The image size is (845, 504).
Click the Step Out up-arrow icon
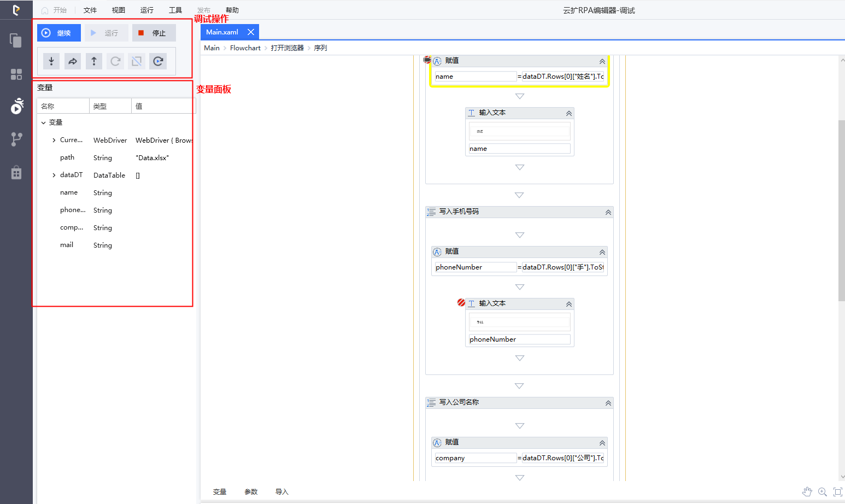point(94,61)
